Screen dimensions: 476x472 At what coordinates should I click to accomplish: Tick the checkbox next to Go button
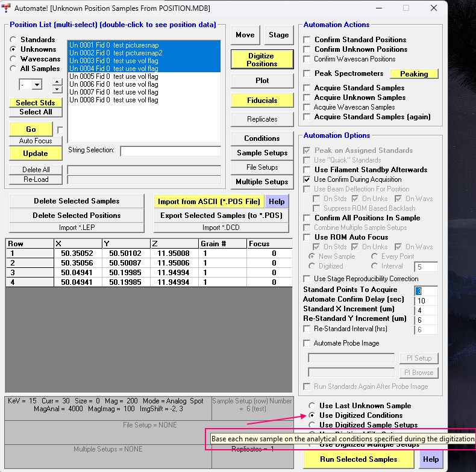pos(60,129)
